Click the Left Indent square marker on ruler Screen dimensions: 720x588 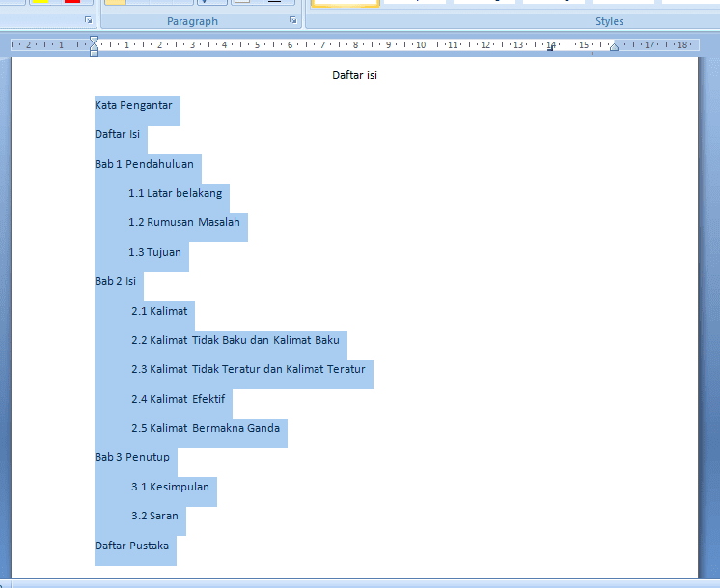click(x=95, y=54)
